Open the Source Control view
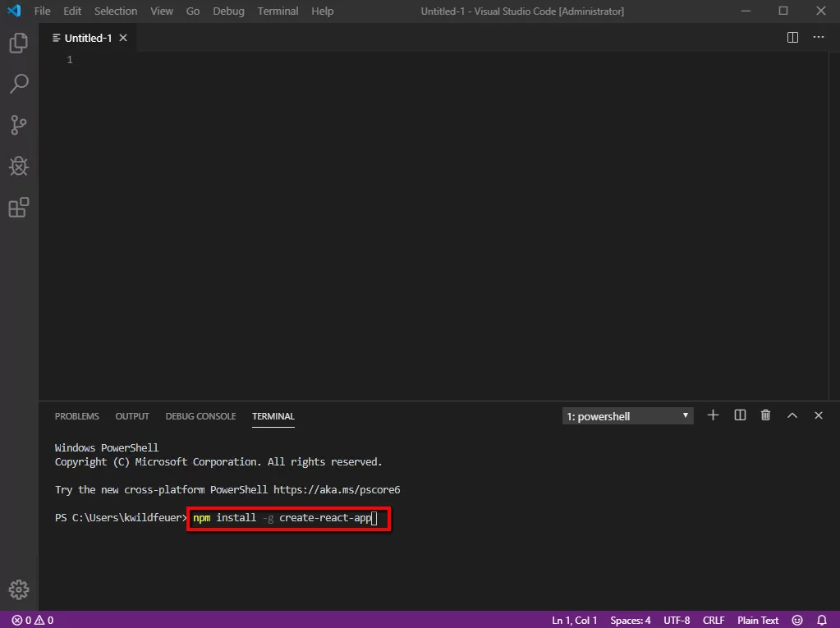Image resolution: width=840 pixels, height=628 pixels. tap(19, 125)
